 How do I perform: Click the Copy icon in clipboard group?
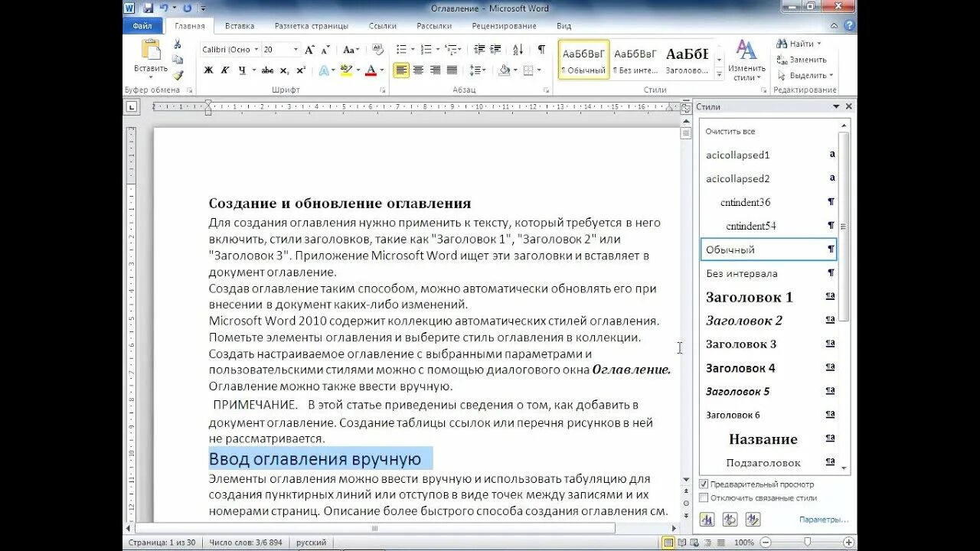178,60
